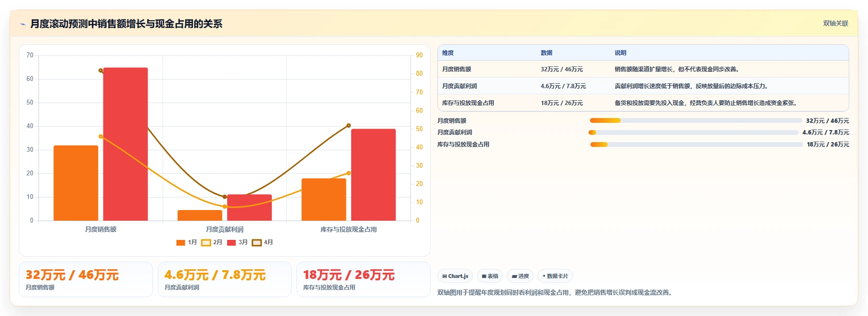
Task: Click the header icon beside the title
Action: [x=23, y=24]
